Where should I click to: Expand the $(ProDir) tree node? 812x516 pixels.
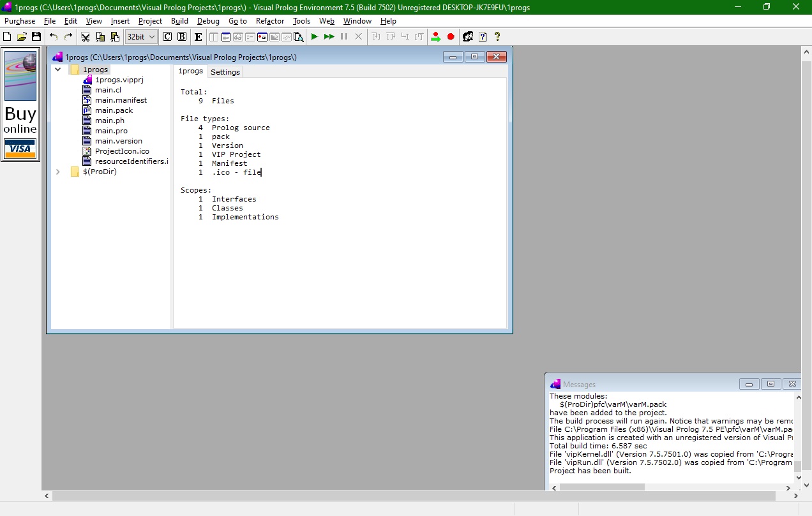click(57, 172)
